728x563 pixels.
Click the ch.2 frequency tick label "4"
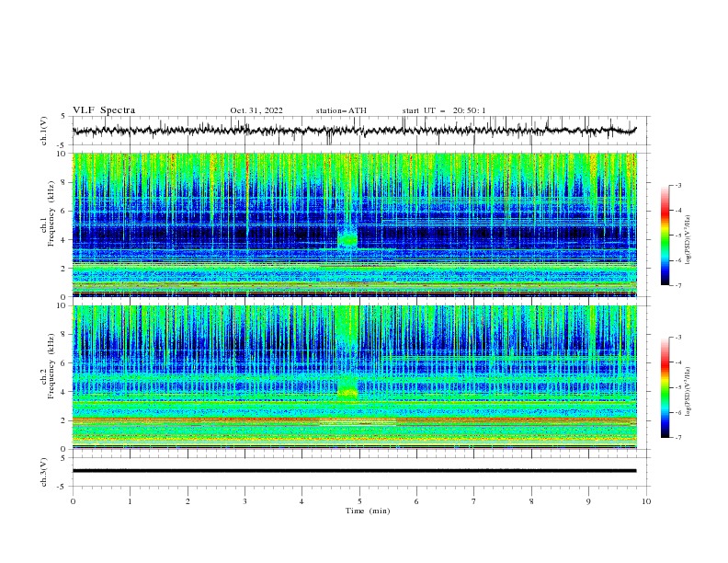[63, 392]
